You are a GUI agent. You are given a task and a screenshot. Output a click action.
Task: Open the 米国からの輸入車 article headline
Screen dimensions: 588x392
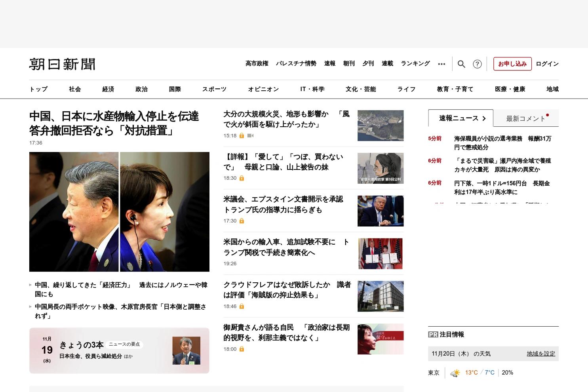tap(286, 247)
